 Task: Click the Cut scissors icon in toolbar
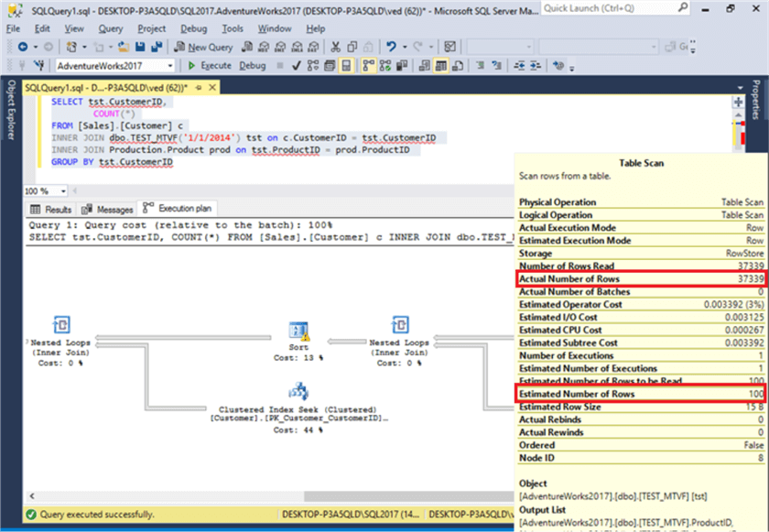coord(336,47)
